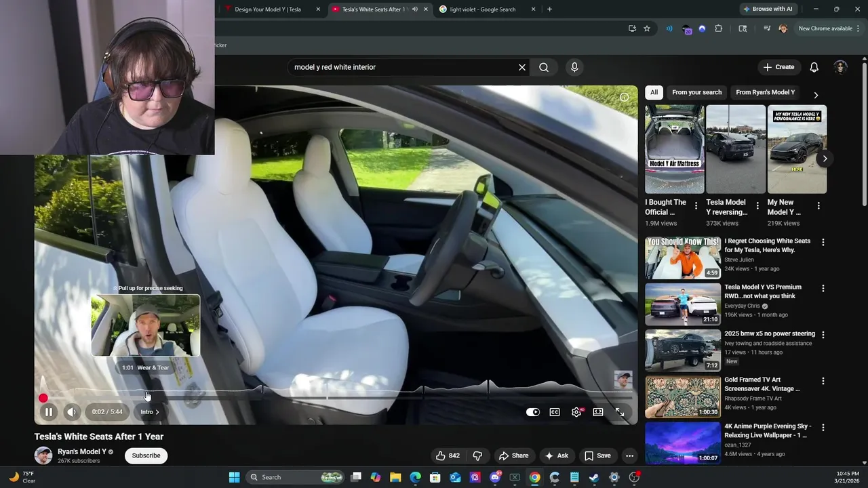Select the All filter chip
Image resolution: width=868 pixels, height=488 pixels.
tap(654, 92)
